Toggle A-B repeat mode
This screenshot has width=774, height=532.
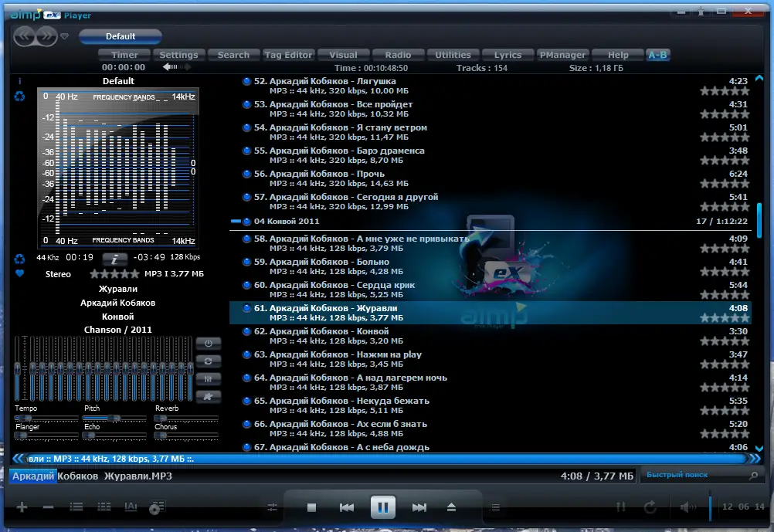pyautogui.click(x=657, y=55)
